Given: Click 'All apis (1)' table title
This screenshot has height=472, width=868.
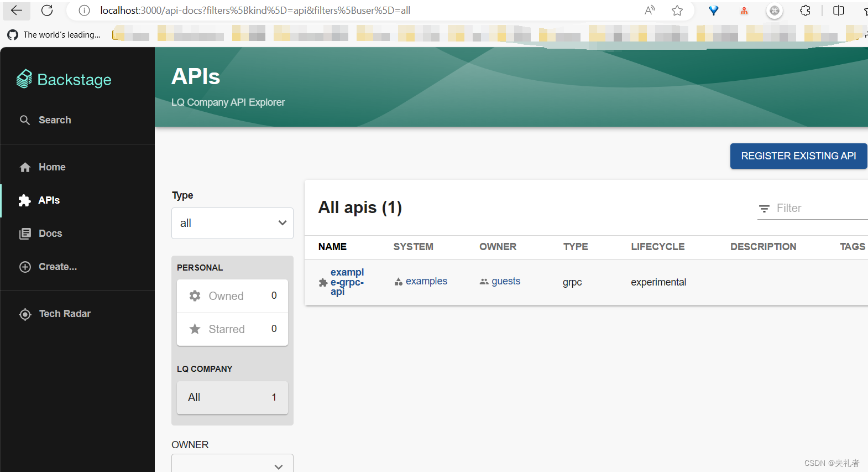Looking at the screenshot, I should coord(360,208).
